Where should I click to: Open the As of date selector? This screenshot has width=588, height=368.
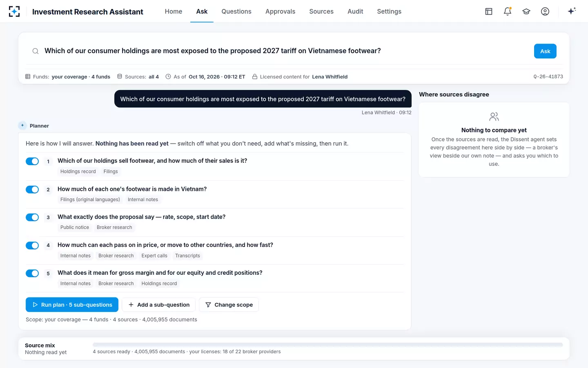pos(205,76)
